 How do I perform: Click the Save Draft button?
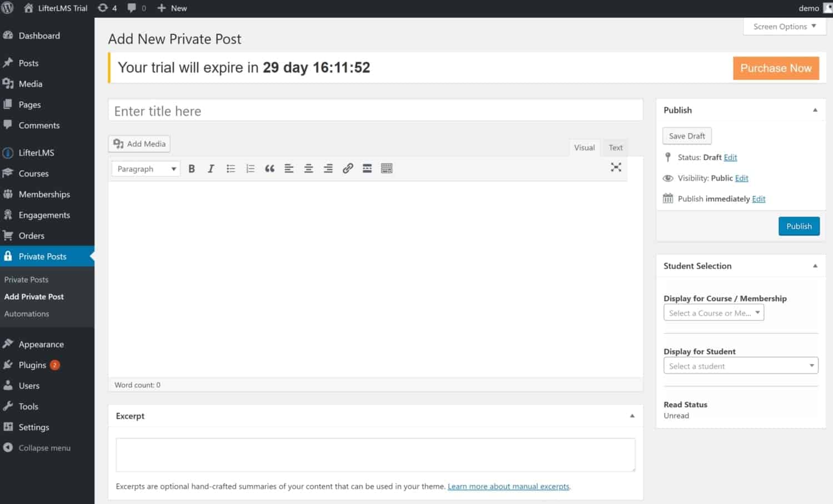pyautogui.click(x=687, y=136)
